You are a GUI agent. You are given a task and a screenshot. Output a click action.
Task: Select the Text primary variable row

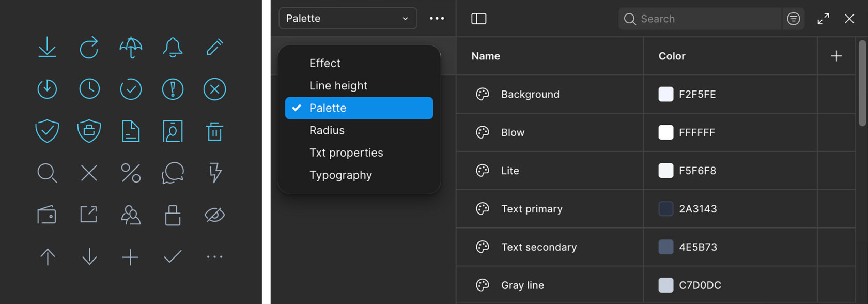(532, 209)
